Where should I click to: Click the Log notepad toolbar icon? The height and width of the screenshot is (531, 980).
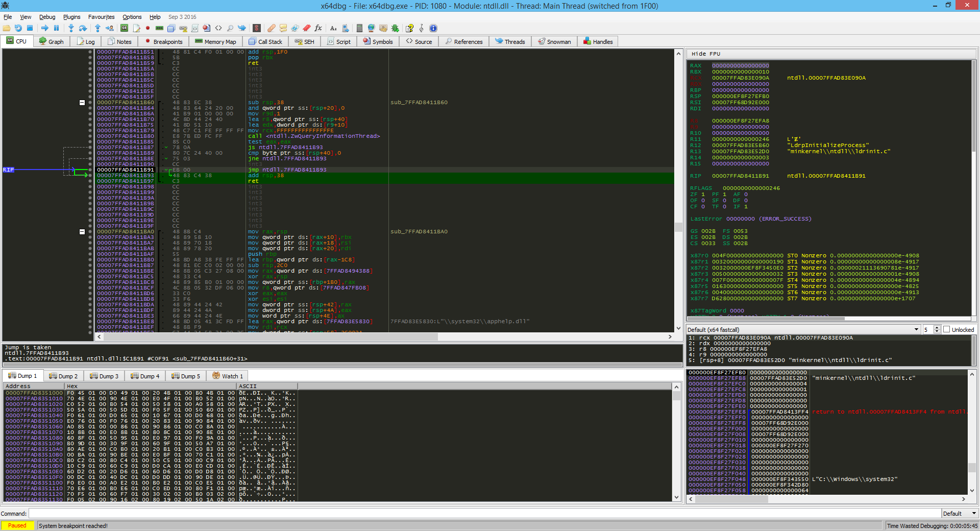pyautogui.click(x=136, y=28)
